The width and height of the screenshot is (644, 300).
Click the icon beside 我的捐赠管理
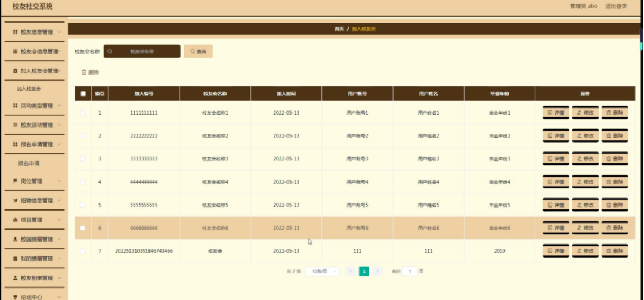coord(15,258)
